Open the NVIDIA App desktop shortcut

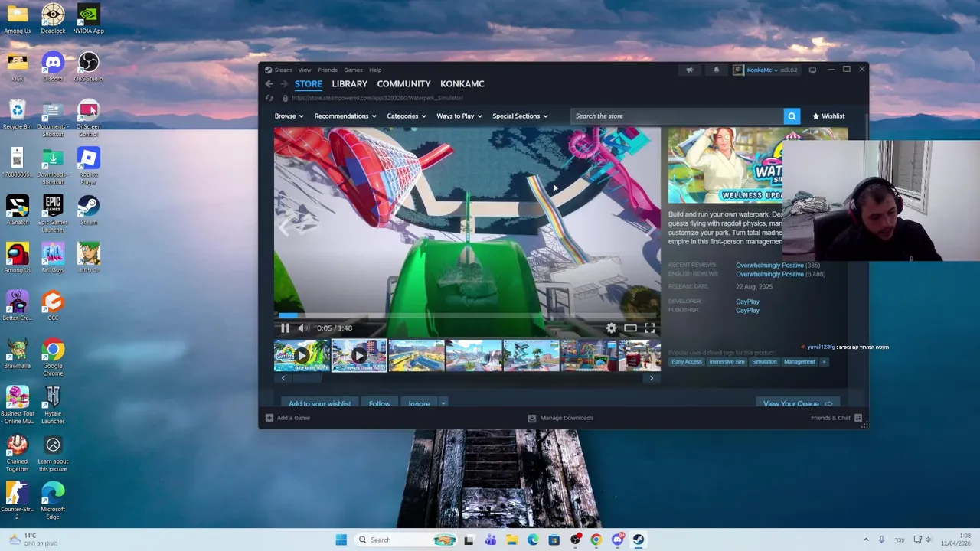point(88,18)
